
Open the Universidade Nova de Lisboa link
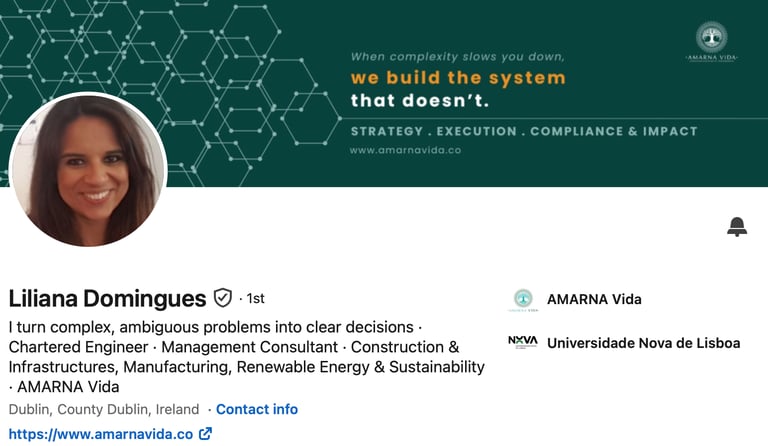[x=644, y=343]
